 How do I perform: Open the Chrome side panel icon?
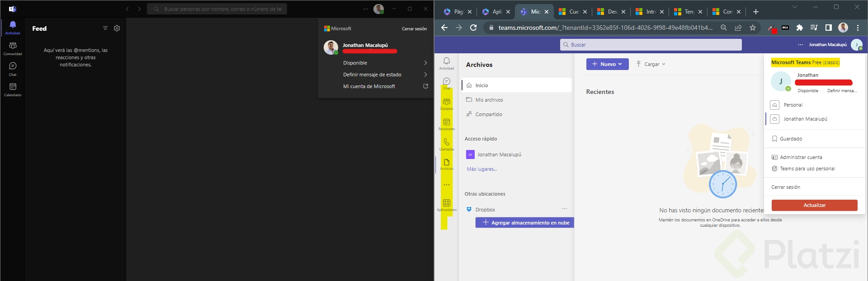(x=829, y=28)
